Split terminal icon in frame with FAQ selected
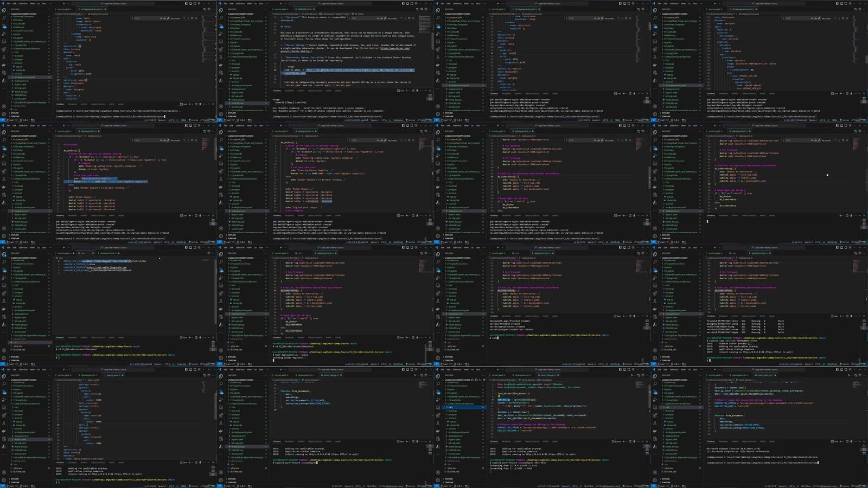This screenshot has height=488, width=868. (x=630, y=441)
